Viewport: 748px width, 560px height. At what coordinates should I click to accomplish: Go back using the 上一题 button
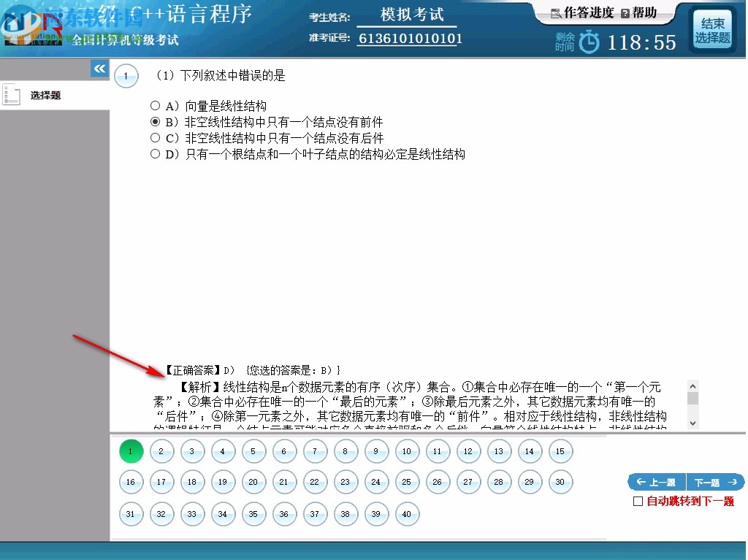tap(656, 482)
